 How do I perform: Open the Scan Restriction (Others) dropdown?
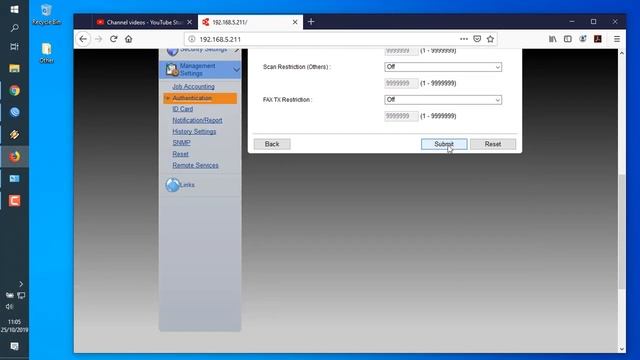tap(443, 67)
